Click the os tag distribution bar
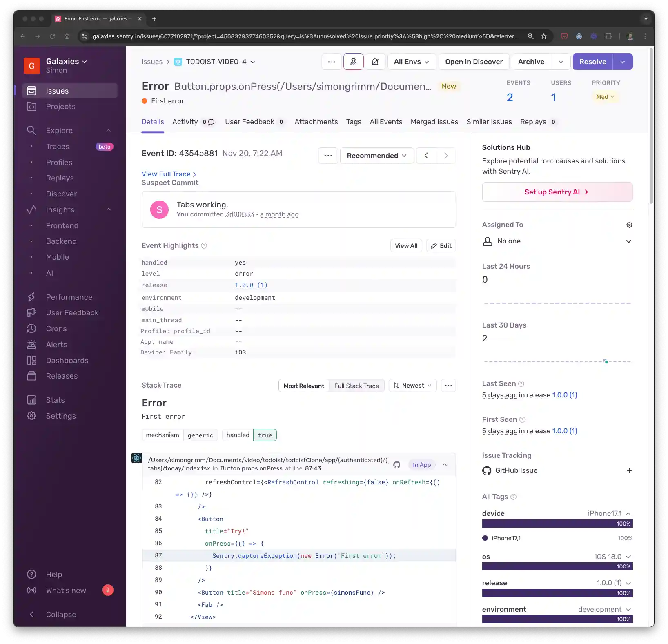The image size is (668, 644). 557,567
